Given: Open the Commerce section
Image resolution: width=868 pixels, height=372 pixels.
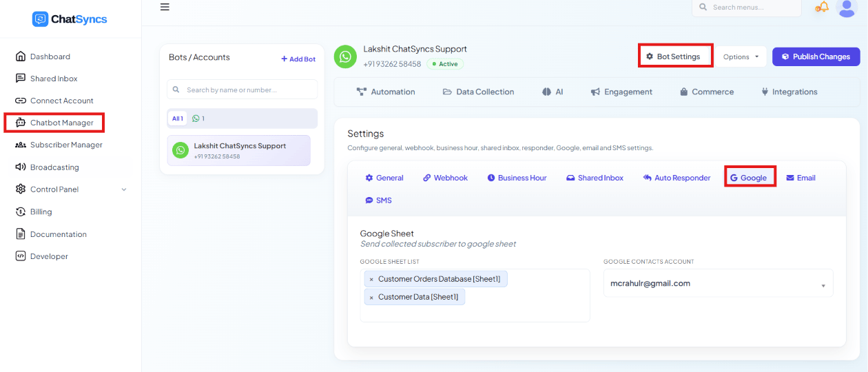Looking at the screenshot, I should 707,92.
